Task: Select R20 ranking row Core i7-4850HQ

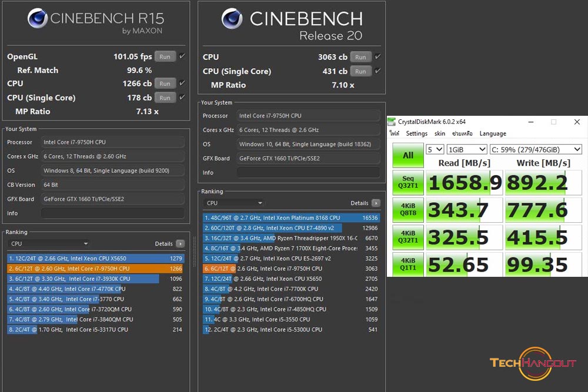Action: point(292,309)
